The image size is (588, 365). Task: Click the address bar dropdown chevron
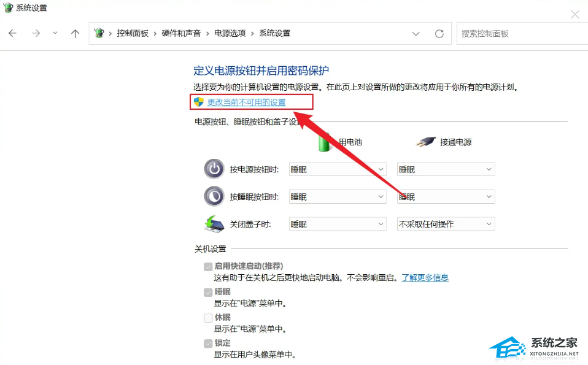pyautogui.click(x=416, y=33)
